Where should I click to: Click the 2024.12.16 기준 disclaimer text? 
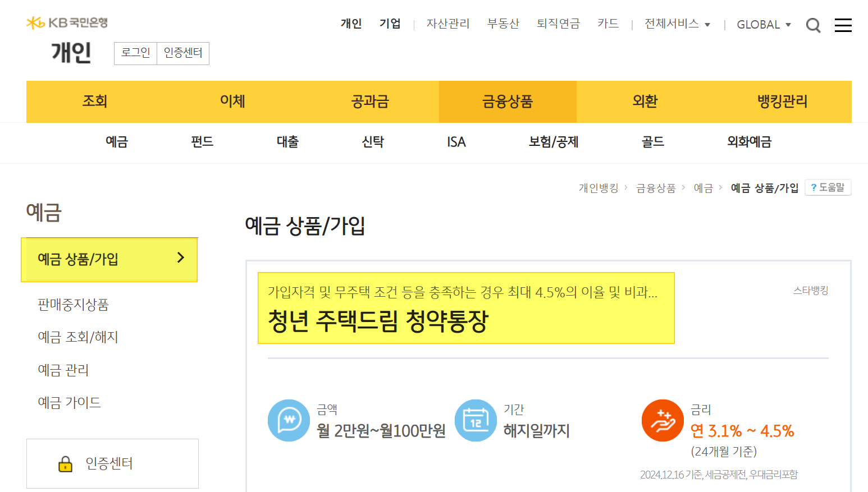click(719, 475)
